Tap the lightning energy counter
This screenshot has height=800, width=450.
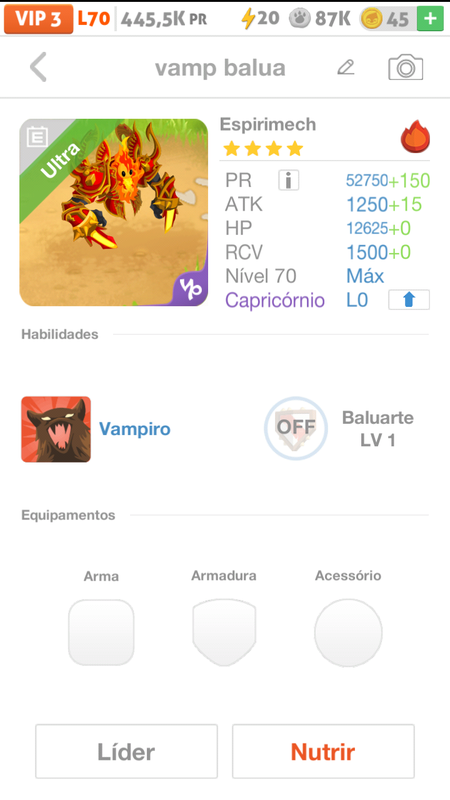(x=260, y=19)
